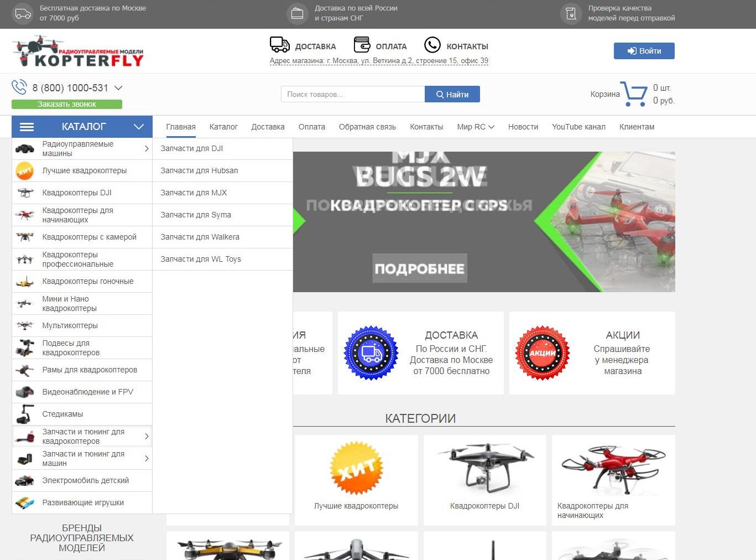Click the red beginner quadcopter icon in sidebar
The width and height of the screenshot is (756, 560).
[25, 215]
